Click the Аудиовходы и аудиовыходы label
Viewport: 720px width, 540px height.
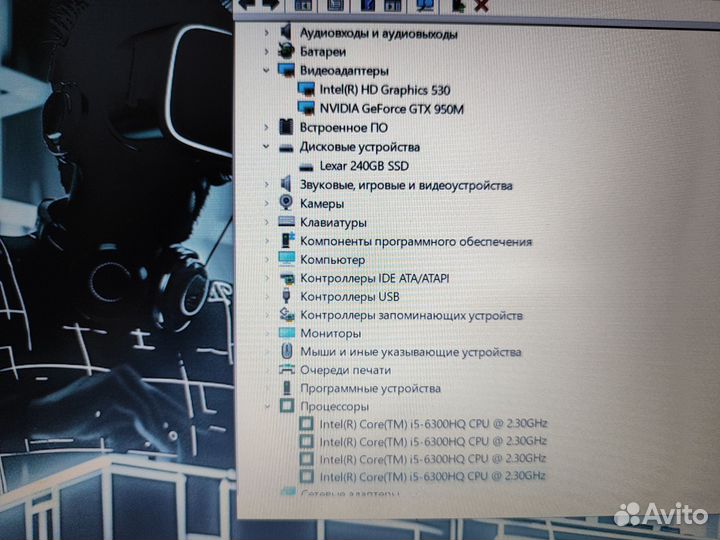click(378, 34)
